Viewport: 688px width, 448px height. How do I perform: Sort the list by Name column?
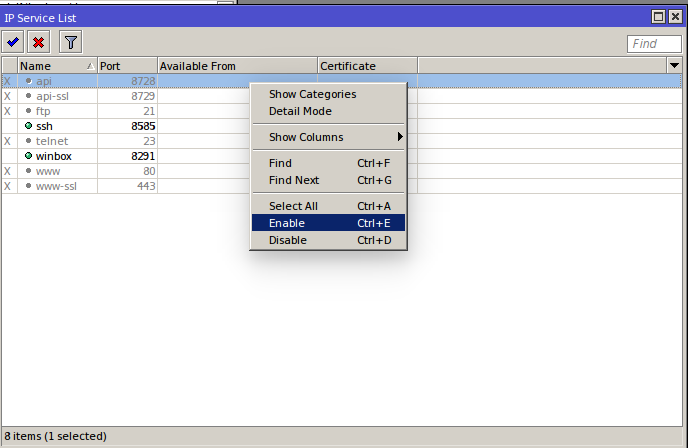pyautogui.click(x=56, y=66)
